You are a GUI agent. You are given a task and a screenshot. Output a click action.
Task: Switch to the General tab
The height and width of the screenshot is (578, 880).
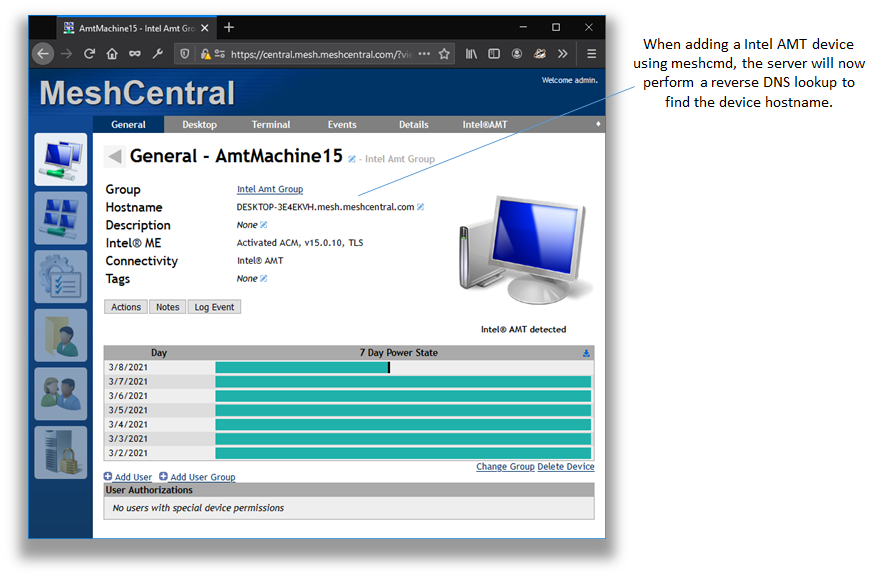(128, 125)
